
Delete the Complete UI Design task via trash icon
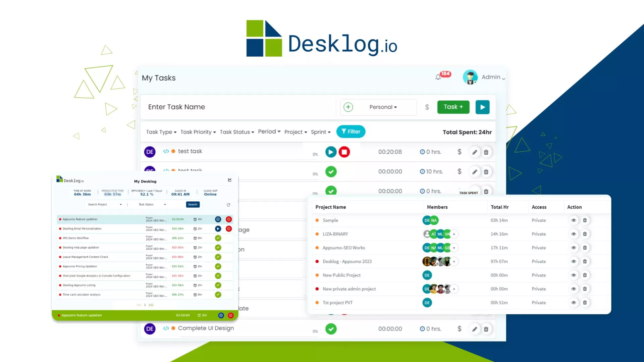pos(486,329)
